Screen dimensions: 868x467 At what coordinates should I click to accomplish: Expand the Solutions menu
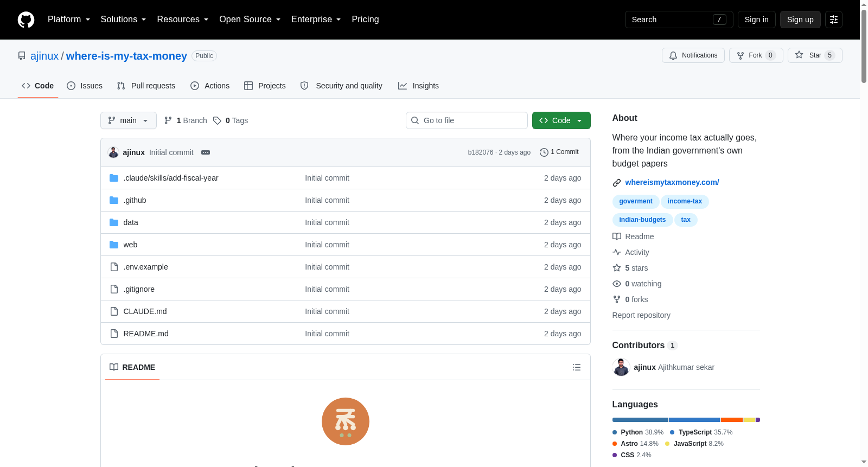pos(123,20)
